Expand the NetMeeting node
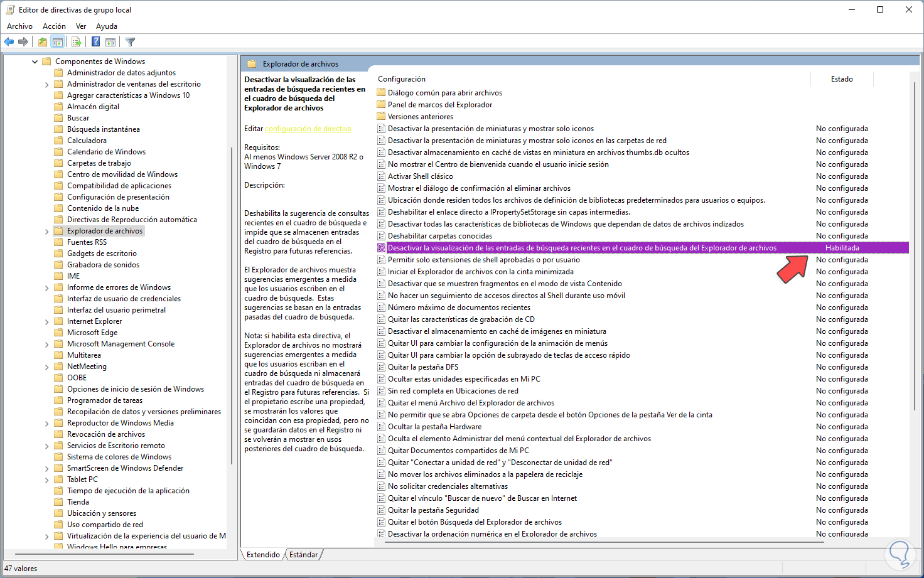 click(46, 367)
